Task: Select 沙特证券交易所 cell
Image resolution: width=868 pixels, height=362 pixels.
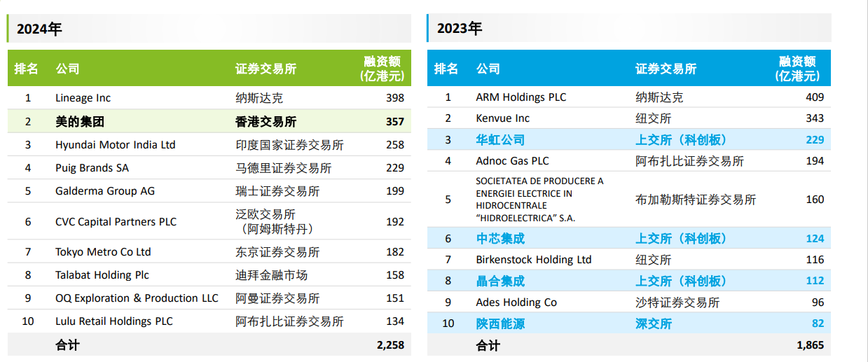Action: pos(677,302)
